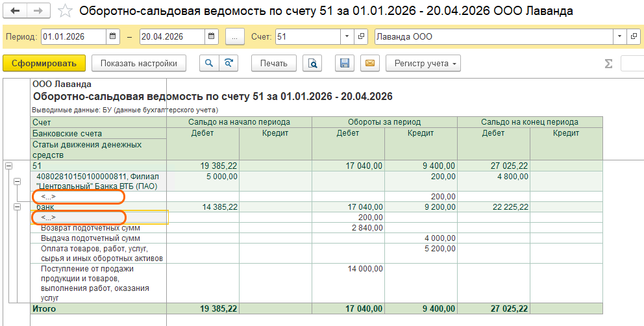The height and width of the screenshot is (326, 644).
Task: Open the Регистр учета dropdown menu
Action: [x=423, y=63]
